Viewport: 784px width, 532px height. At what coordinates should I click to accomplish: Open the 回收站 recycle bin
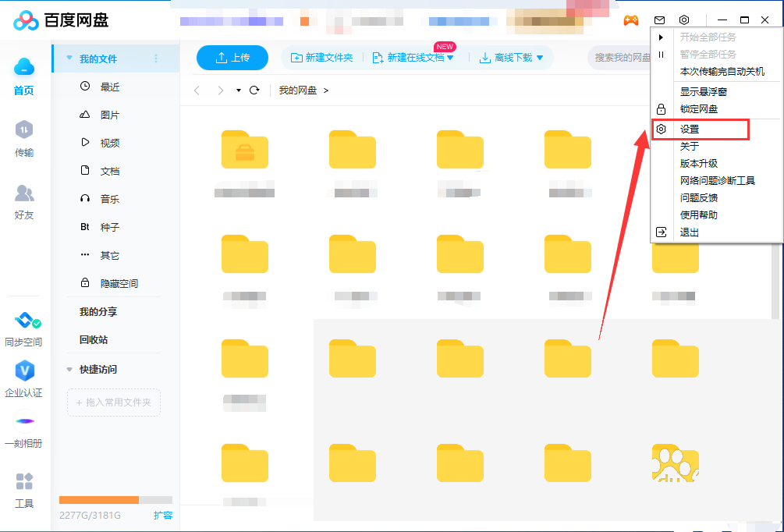click(x=94, y=339)
